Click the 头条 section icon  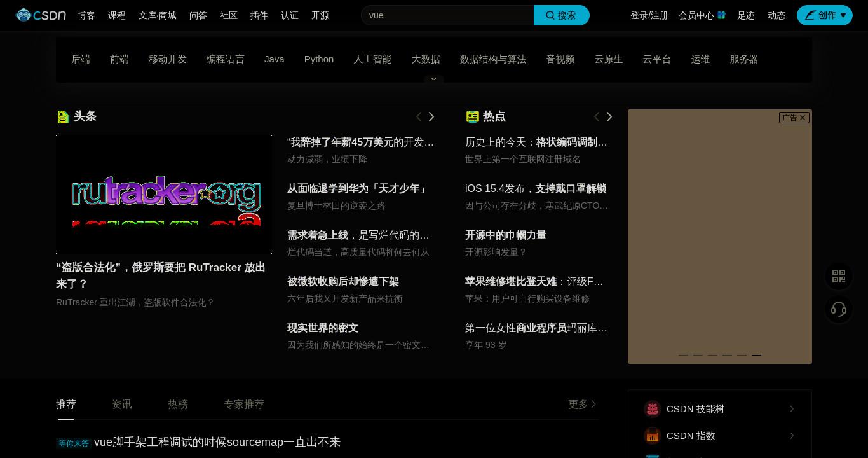click(63, 116)
